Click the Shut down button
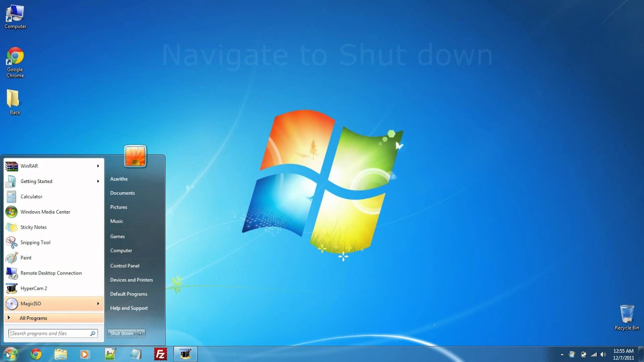This screenshot has height=362, width=644. coord(122,333)
